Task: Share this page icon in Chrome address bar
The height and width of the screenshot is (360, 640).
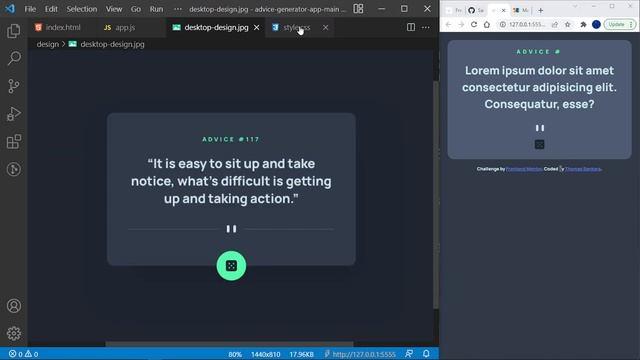Action: click(x=555, y=24)
